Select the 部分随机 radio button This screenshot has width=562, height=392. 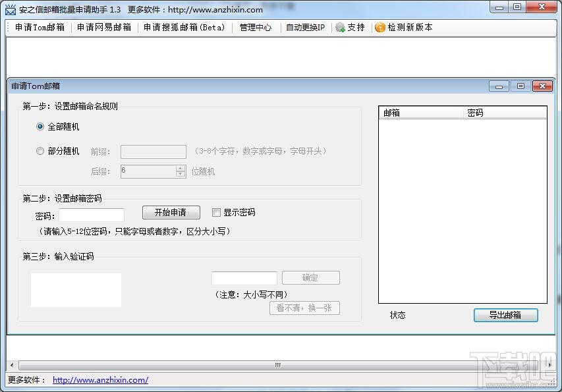click(40, 151)
